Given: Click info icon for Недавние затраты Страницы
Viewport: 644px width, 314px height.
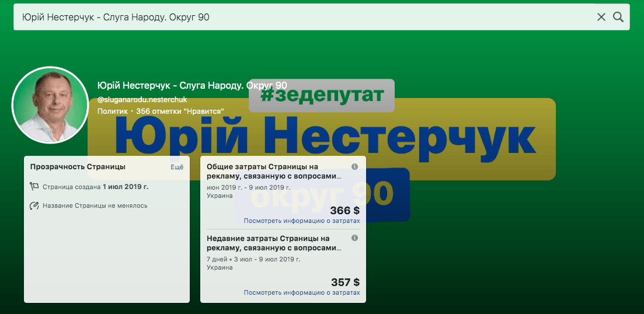Looking at the screenshot, I should pos(355,238).
